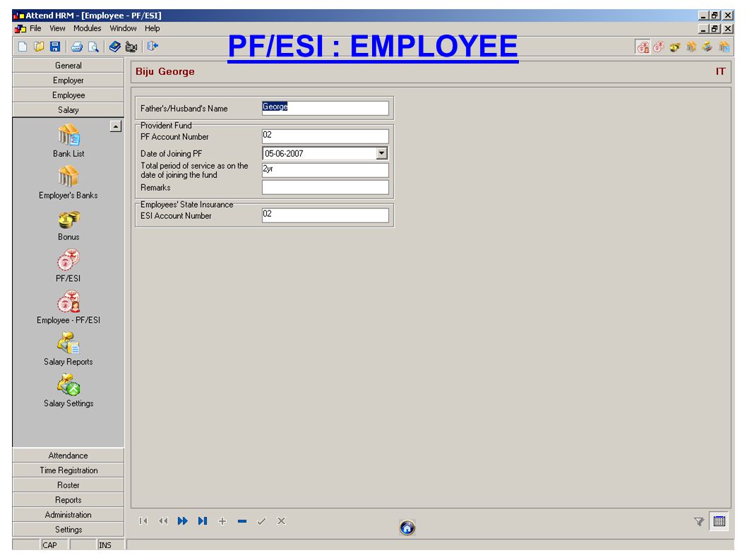Jump to the last record
This screenshot has width=747, height=560.
(x=203, y=521)
